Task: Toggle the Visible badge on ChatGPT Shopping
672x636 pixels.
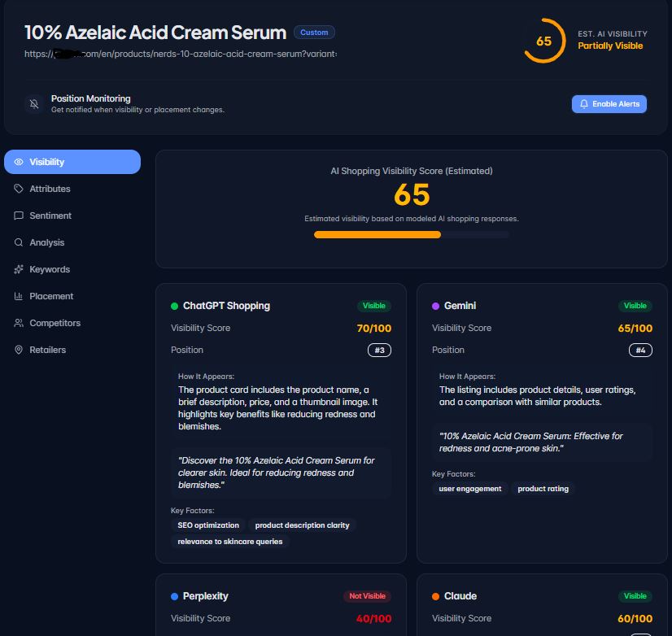Action: 373,306
